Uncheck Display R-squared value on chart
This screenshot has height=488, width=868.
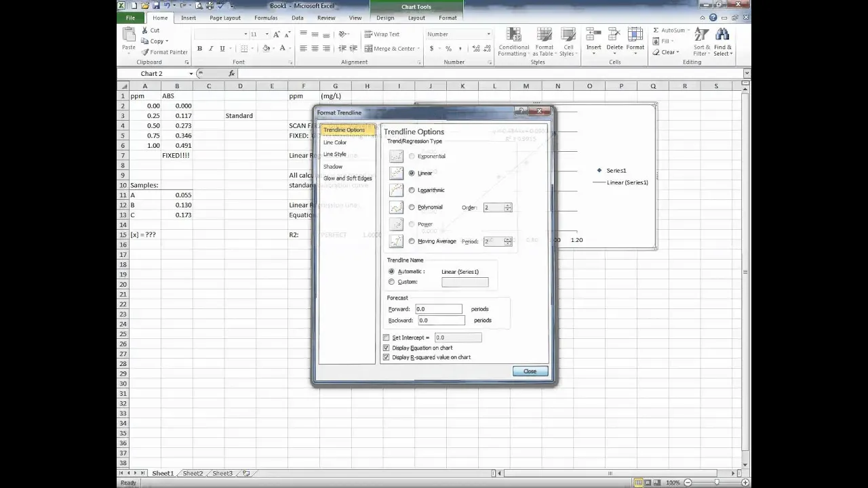coord(387,357)
